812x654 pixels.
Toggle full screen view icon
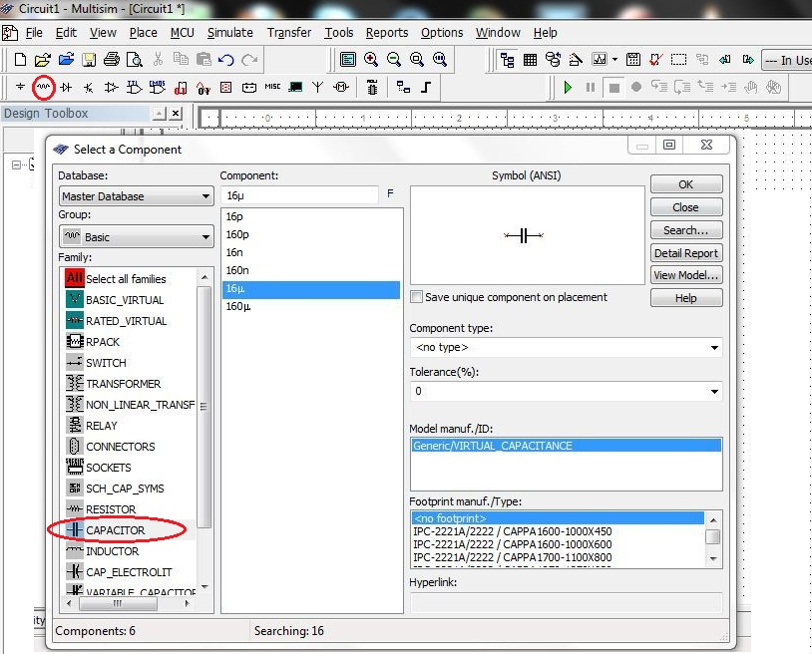pyautogui.click(x=348, y=60)
